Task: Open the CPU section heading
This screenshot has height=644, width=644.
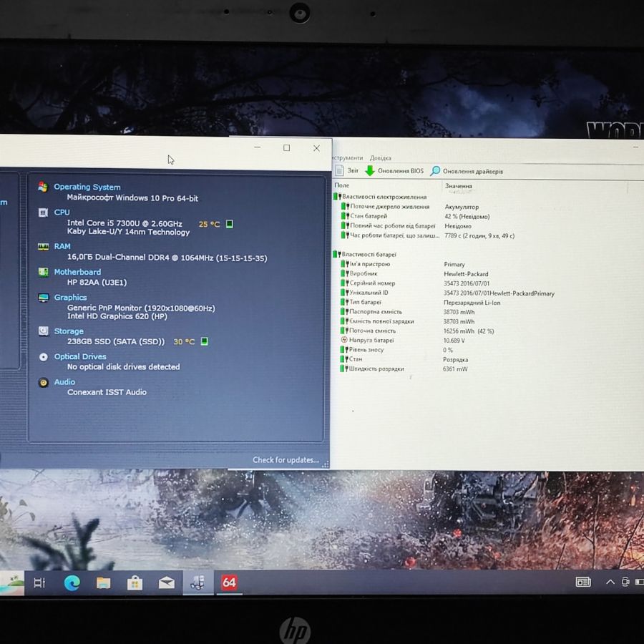Action: tap(62, 213)
